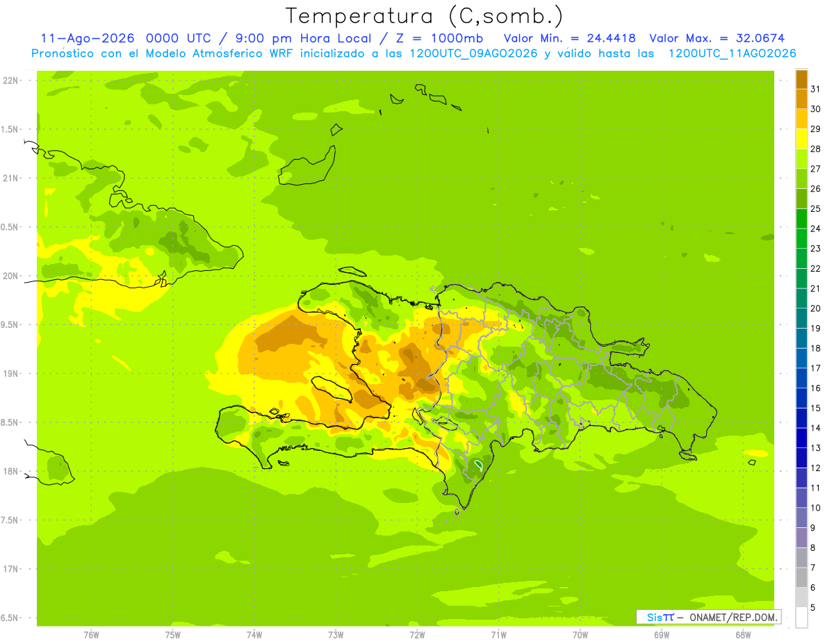The image size is (834, 644).
Task: Click the colorbar value label 25
Action: coord(815,208)
